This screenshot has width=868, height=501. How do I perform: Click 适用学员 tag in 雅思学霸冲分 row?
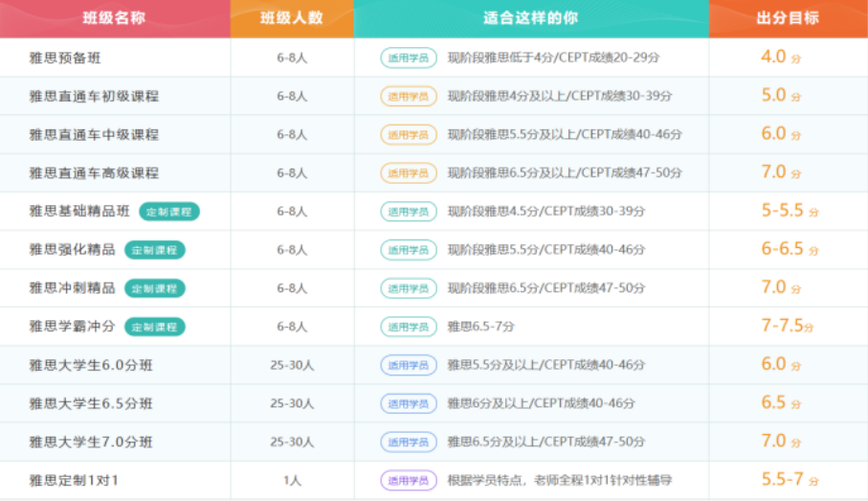[409, 327]
